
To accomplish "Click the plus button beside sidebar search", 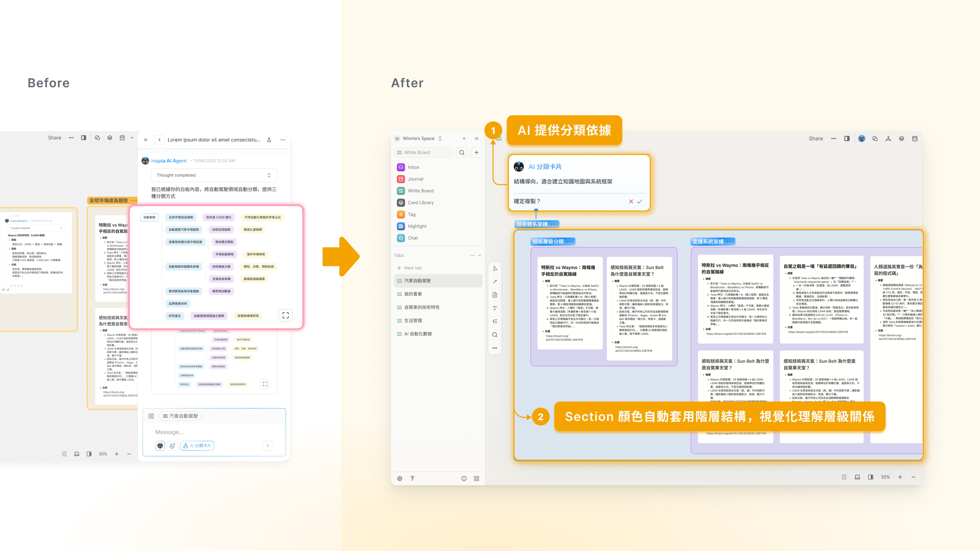I will pyautogui.click(x=476, y=153).
